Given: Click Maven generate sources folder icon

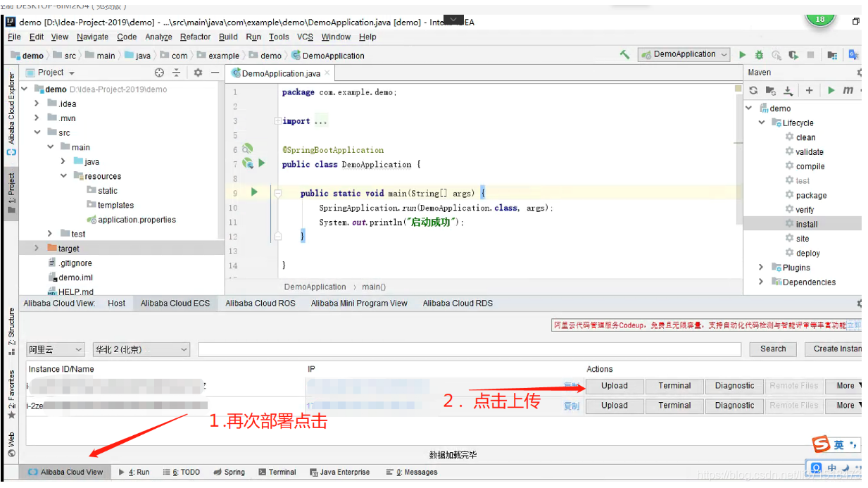Looking at the screenshot, I should pyautogui.click(x=771, y=90).
